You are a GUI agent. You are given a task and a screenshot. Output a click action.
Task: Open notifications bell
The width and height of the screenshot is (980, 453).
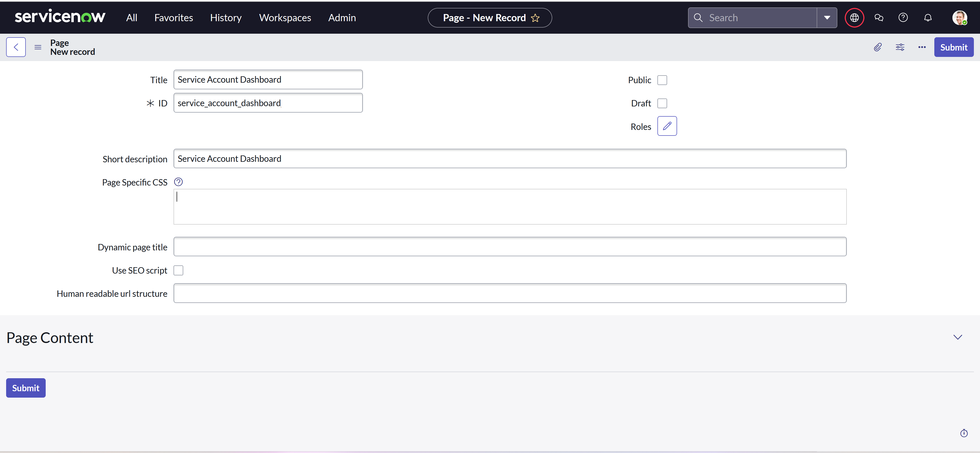click(927, 18)
